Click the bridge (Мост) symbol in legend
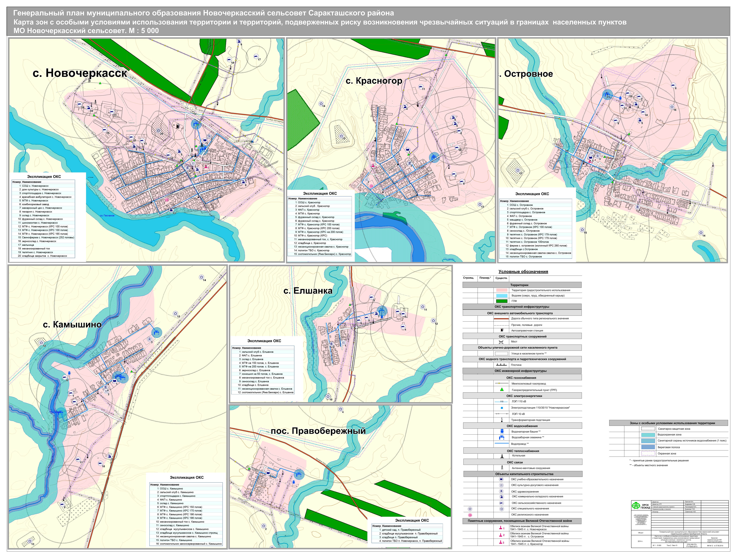This screenshot has height=560, width=739. [x=501, y=342]
